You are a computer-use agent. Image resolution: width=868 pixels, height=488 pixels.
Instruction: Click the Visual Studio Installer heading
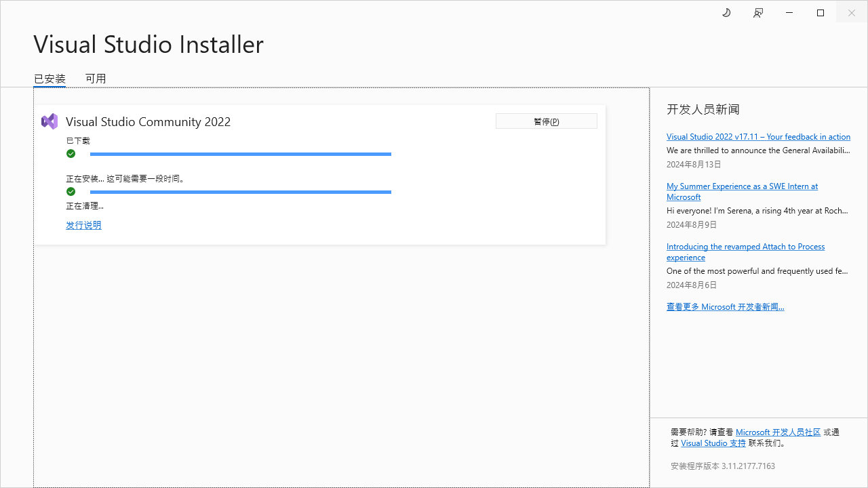pyautogui.click(x=149, y=44)
